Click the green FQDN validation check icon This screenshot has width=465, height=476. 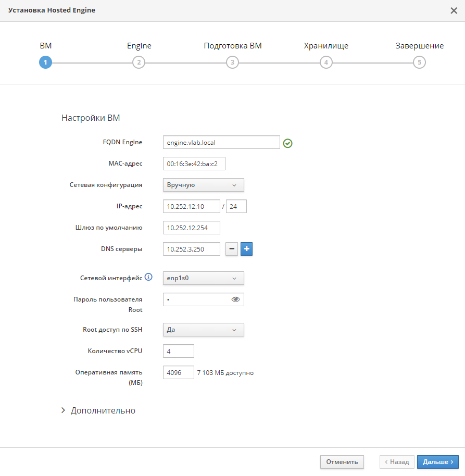click(x=287, y=143)
